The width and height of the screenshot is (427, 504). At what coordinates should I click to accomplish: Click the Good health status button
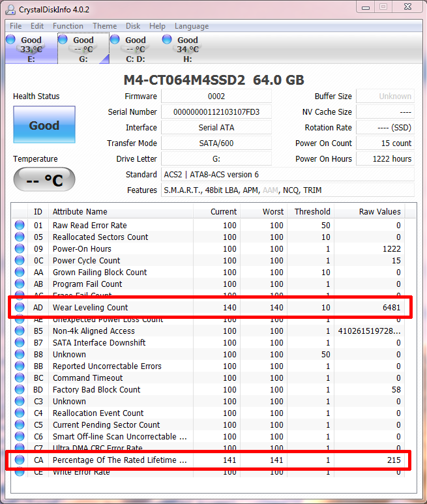point(44,125)
